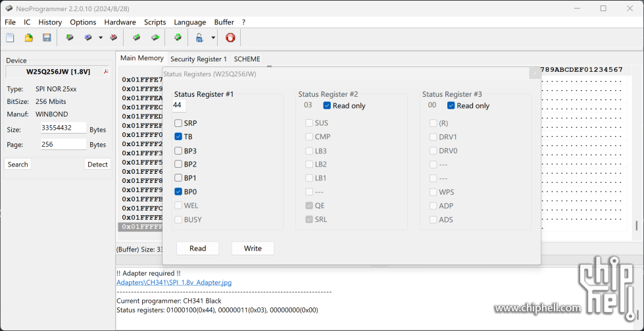The width and height of the screenshot is (644, 331).
Task: Toggle the SRL checkbox
Action: 309,219
